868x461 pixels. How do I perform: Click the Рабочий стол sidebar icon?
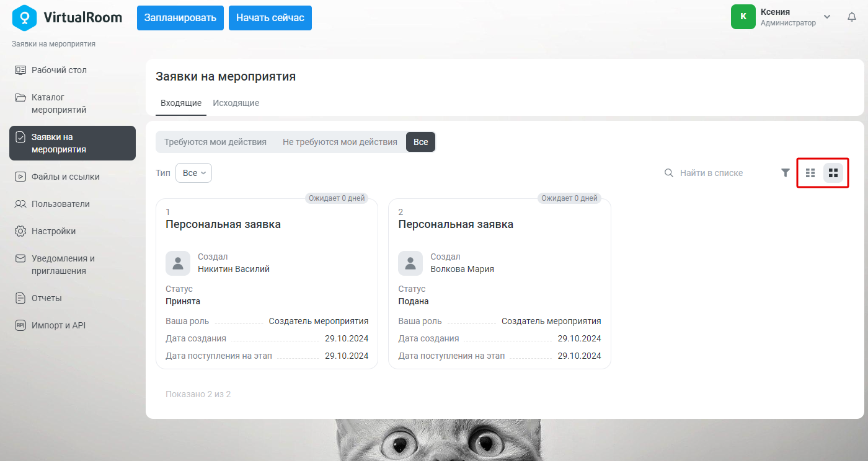click(x=20, y=70)
